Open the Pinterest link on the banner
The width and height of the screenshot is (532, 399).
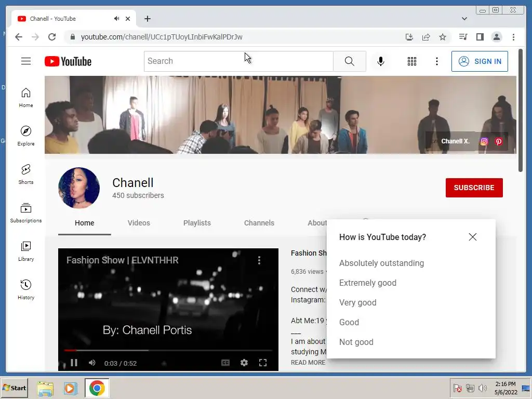tap(498, 141)
